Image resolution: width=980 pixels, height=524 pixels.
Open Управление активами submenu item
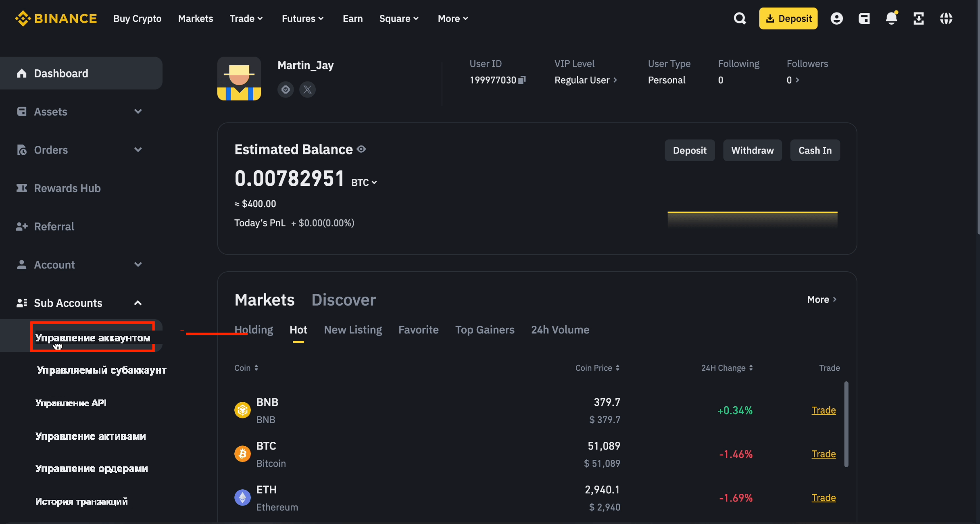pos(91,436)
